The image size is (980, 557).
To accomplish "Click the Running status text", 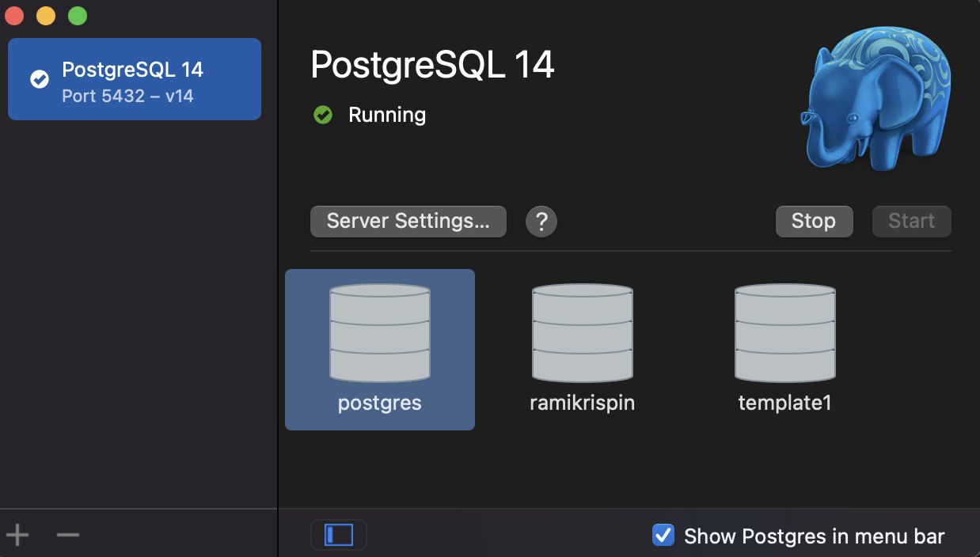I will click(x=387, y=116).
